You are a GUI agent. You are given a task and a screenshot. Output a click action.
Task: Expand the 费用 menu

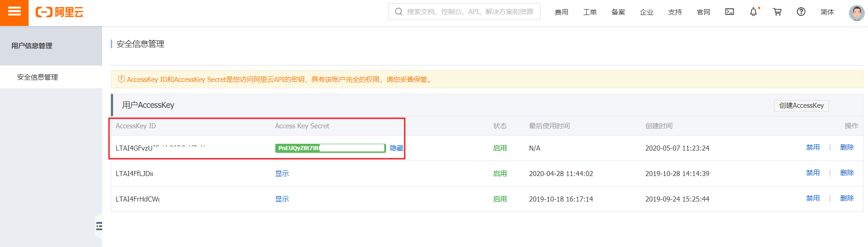(x=561, y=12)
